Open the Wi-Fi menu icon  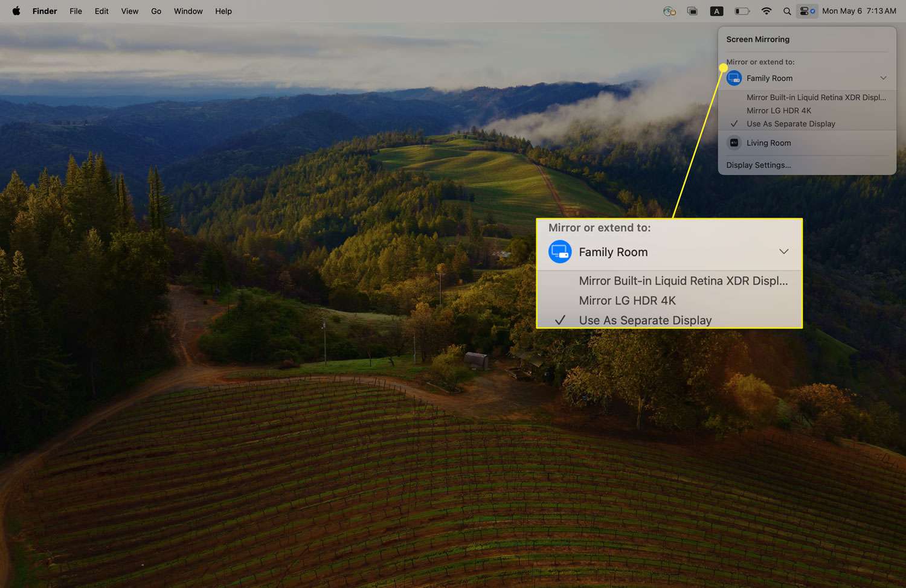pyautogui.click(x=766, y=11)
